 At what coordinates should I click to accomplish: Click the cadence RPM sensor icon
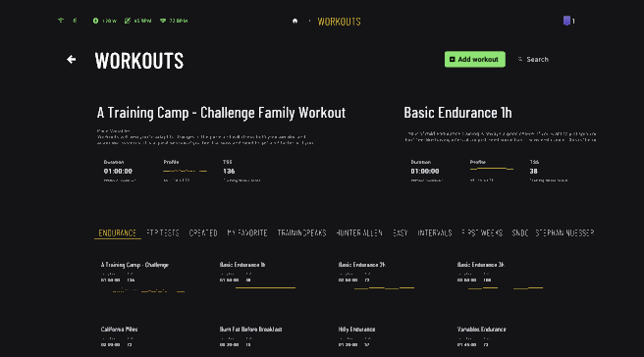pyautogui.click(x=128, y=21)
